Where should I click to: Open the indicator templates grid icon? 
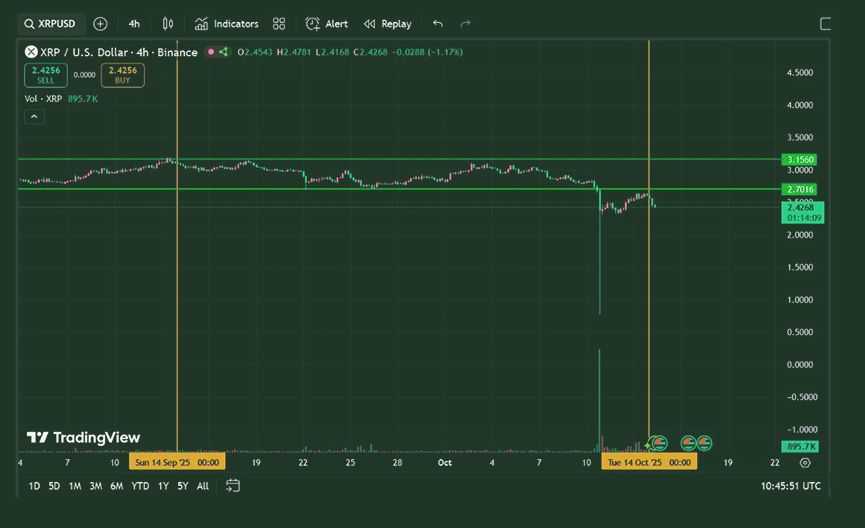279,24
